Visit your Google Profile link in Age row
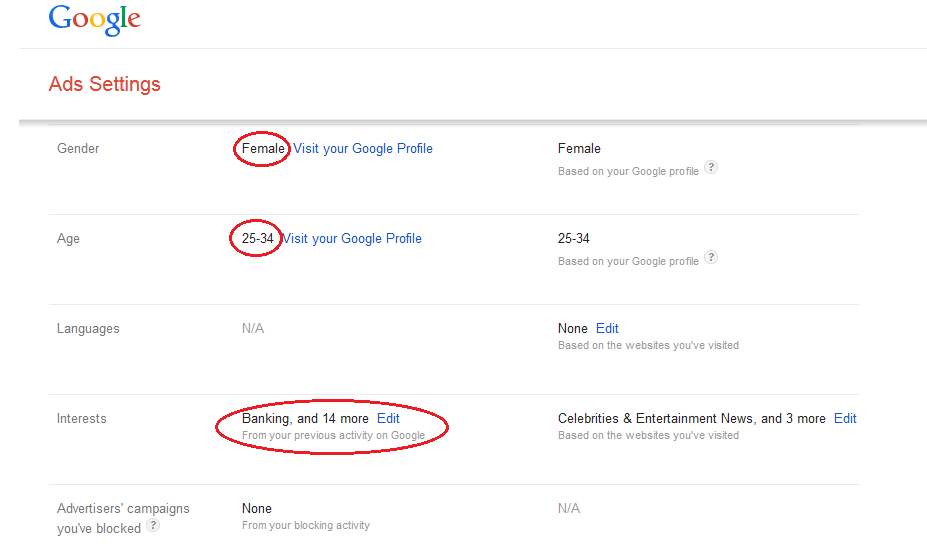927x559 pixels. point(352,239)
